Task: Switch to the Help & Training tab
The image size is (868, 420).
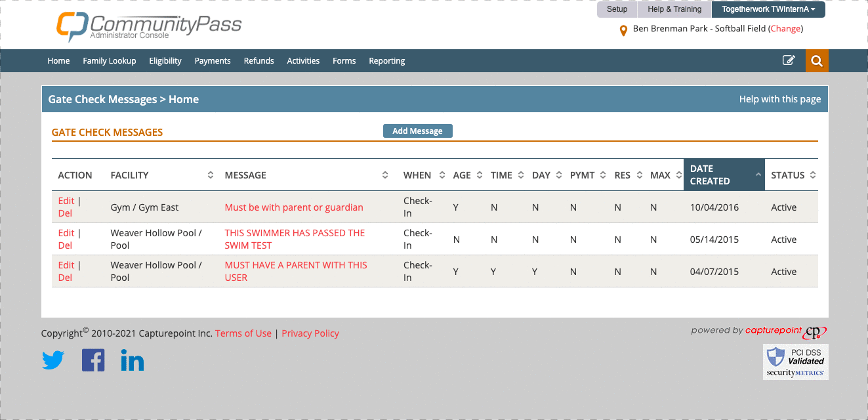Action: click(x=674, y=9)
